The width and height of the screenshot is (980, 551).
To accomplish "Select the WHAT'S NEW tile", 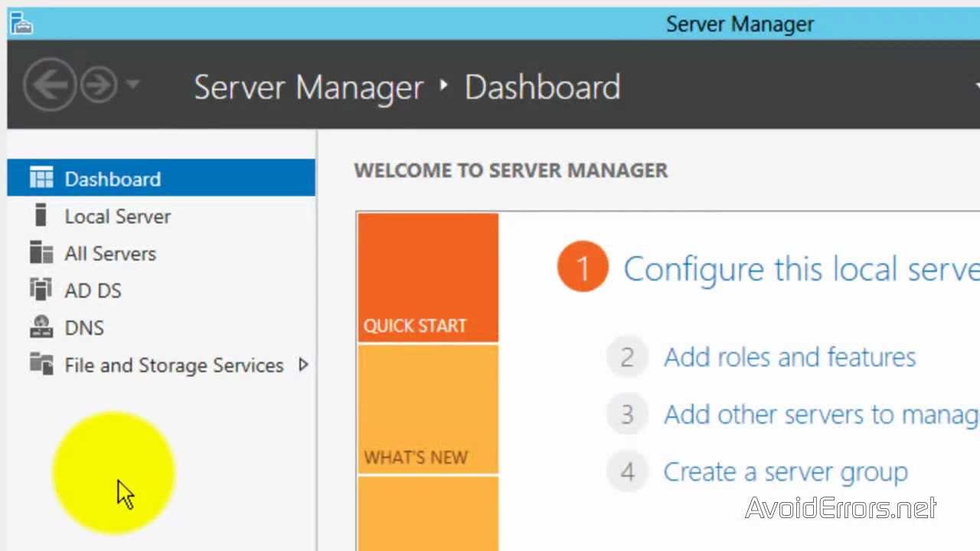I will click(428, 409).
